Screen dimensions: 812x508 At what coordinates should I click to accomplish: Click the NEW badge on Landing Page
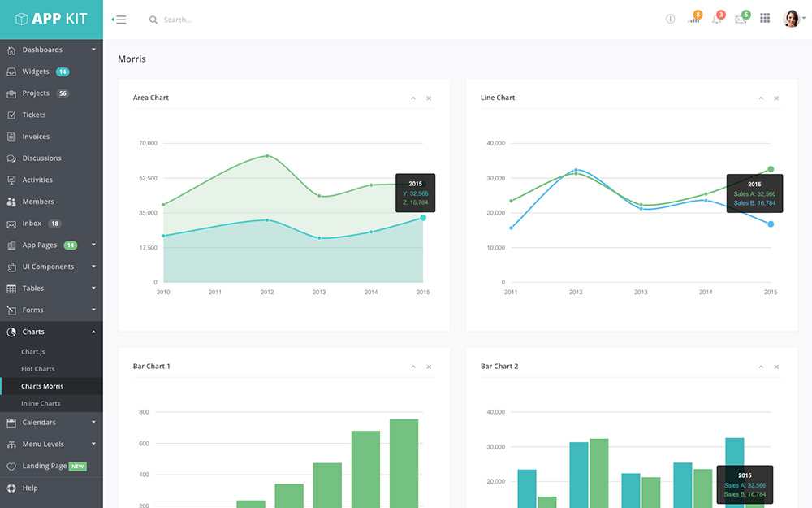tap(78, 467)
